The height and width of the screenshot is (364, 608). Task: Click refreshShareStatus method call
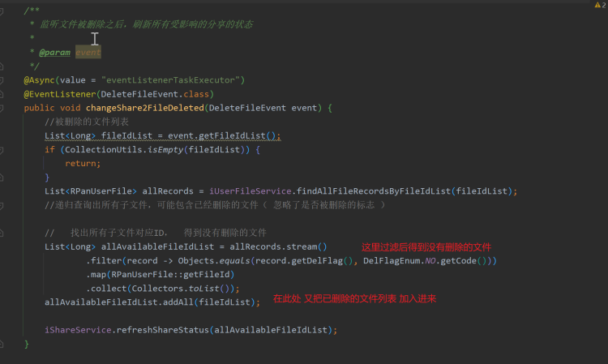(x=163, y=330)
